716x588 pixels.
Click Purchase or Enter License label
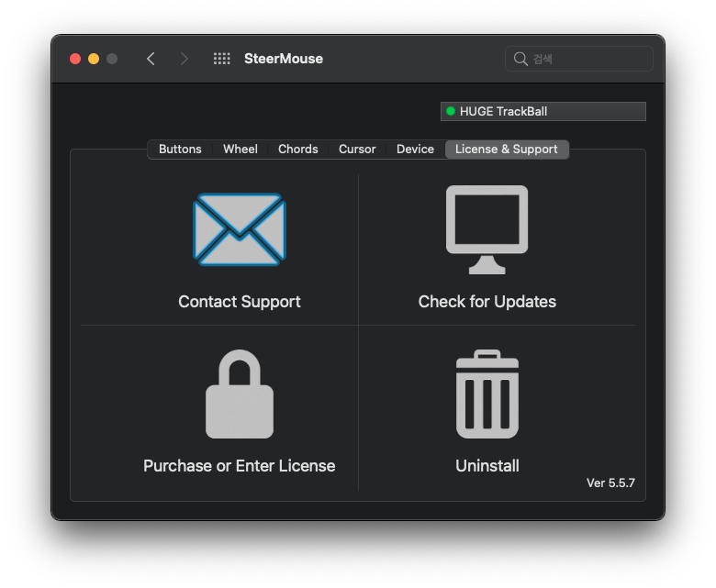coord(240,466)
